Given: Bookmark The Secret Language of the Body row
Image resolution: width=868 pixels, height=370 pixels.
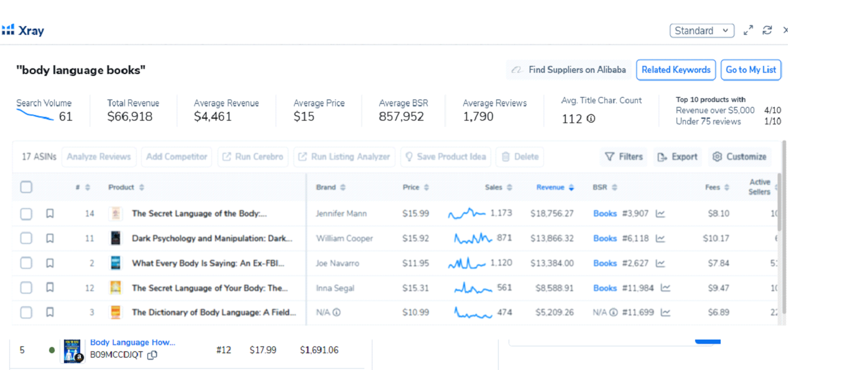Looking at the screenshot, I should tap(50, 213).
